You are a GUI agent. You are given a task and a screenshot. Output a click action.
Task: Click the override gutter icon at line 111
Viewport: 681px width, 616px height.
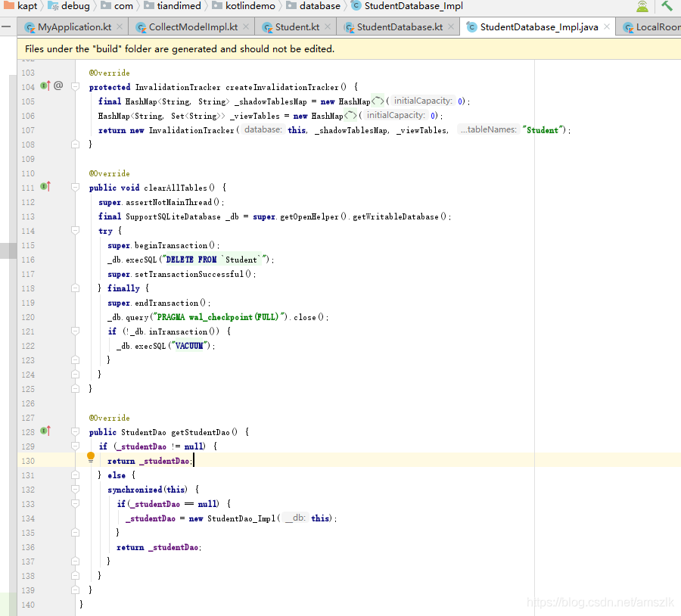click(45, 186)
